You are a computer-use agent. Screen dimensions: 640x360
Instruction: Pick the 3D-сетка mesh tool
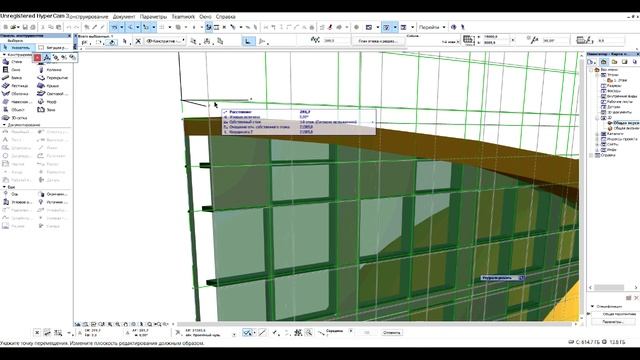click(14, 118)
